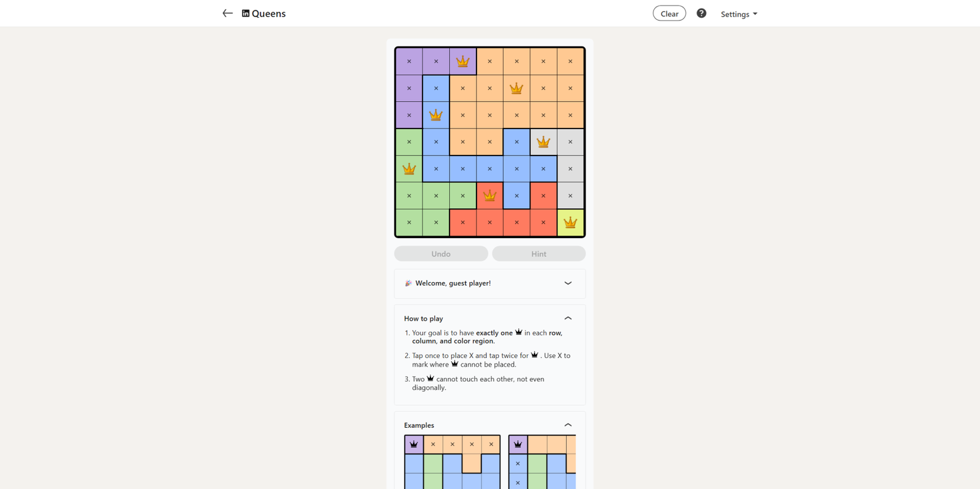Click the crown in the purple region

click(463, 61)
